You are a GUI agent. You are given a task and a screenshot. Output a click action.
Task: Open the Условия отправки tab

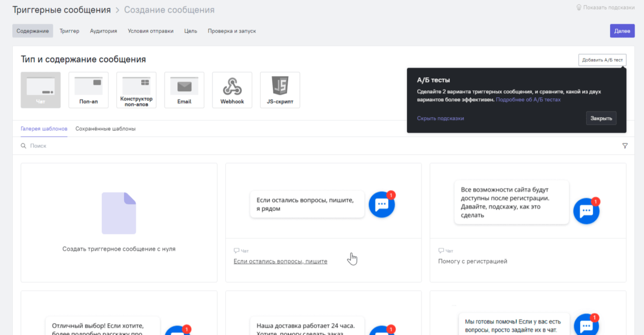pyautogui.click(x=150, y=31)
